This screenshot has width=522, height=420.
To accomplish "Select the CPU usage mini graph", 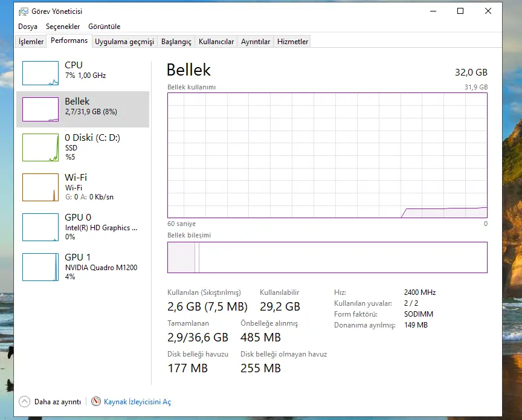I will pos(40,73).
